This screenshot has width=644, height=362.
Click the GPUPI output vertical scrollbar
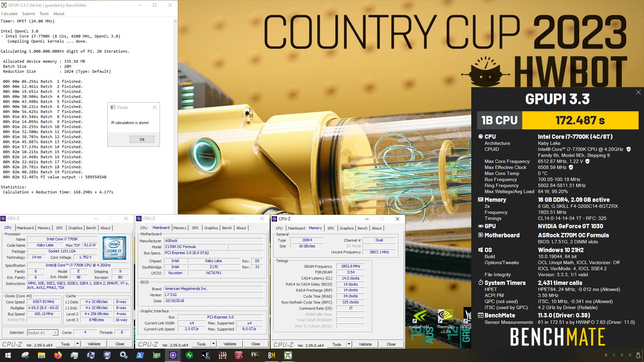point(175,116)
